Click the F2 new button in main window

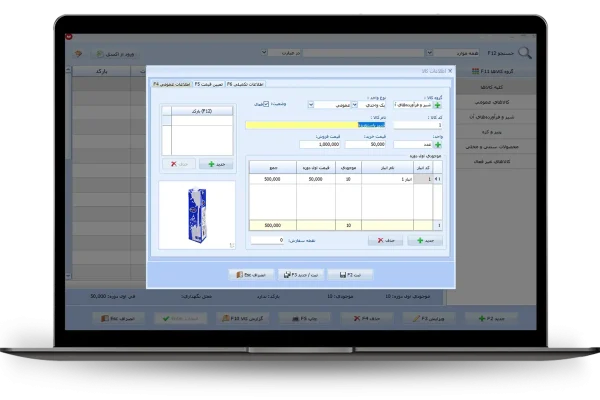click(491, 318)
